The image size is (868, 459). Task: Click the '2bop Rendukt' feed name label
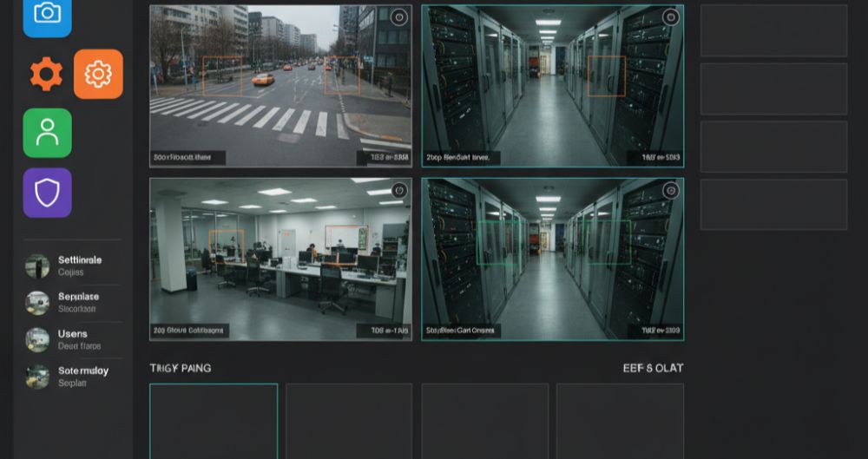pyautogui.click(x=461, y=158)
